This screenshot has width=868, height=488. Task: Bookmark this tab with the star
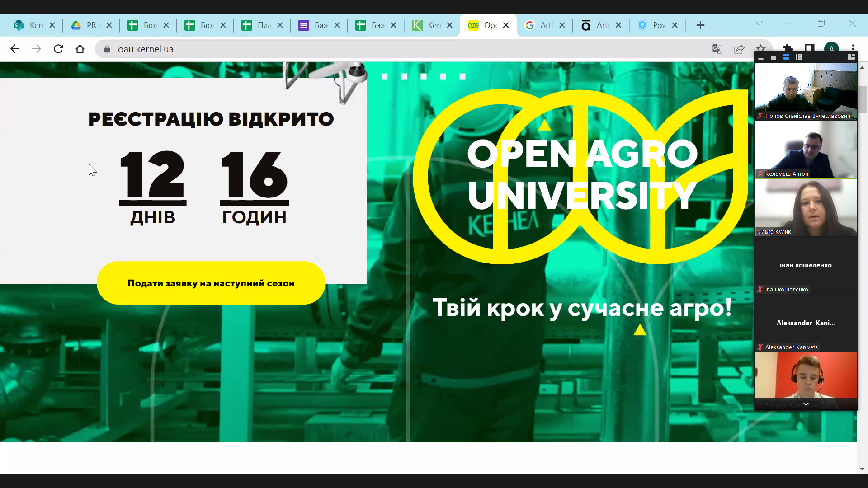(x=761, y=48)
